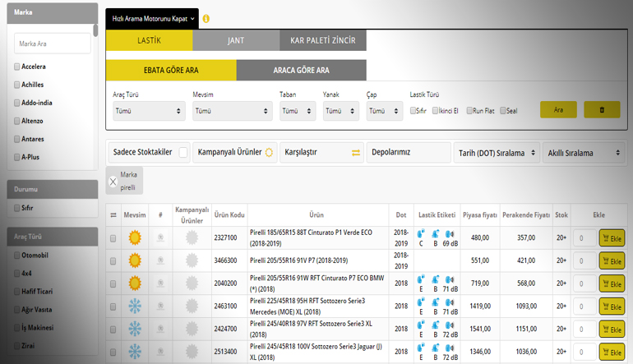Click the yellow info icon beside quick search
The height and width of the screenshot is (364, 633).
pos(206,19)
